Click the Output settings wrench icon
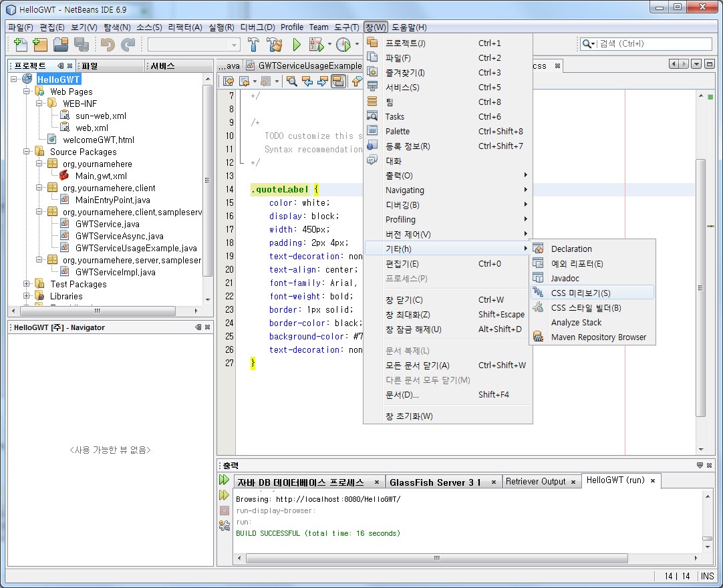 point(224,525)
